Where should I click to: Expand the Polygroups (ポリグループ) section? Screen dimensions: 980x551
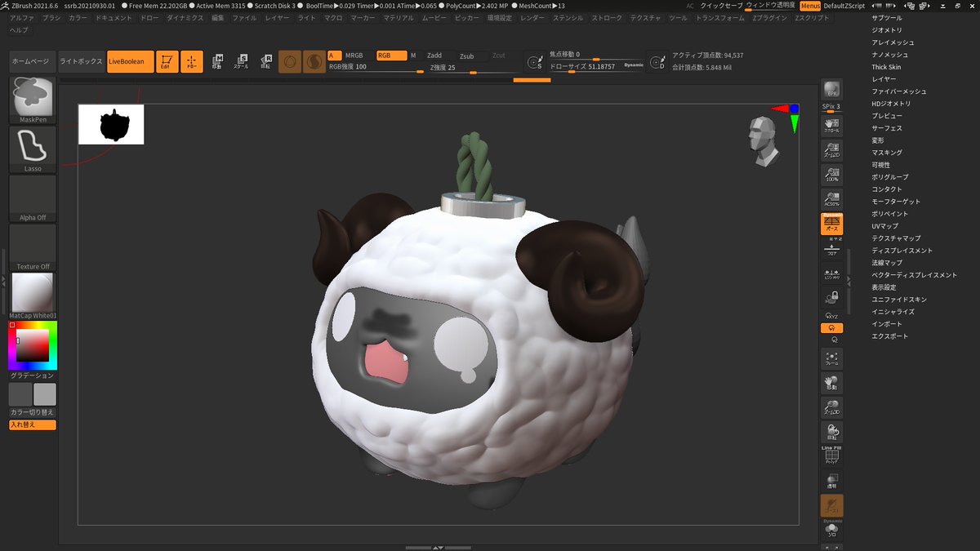[889, 177]
